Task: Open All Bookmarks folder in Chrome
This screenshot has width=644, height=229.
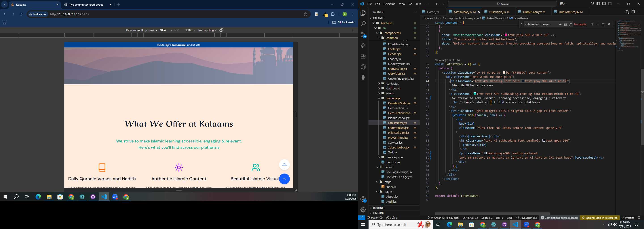Action: (x=343, y=23)
